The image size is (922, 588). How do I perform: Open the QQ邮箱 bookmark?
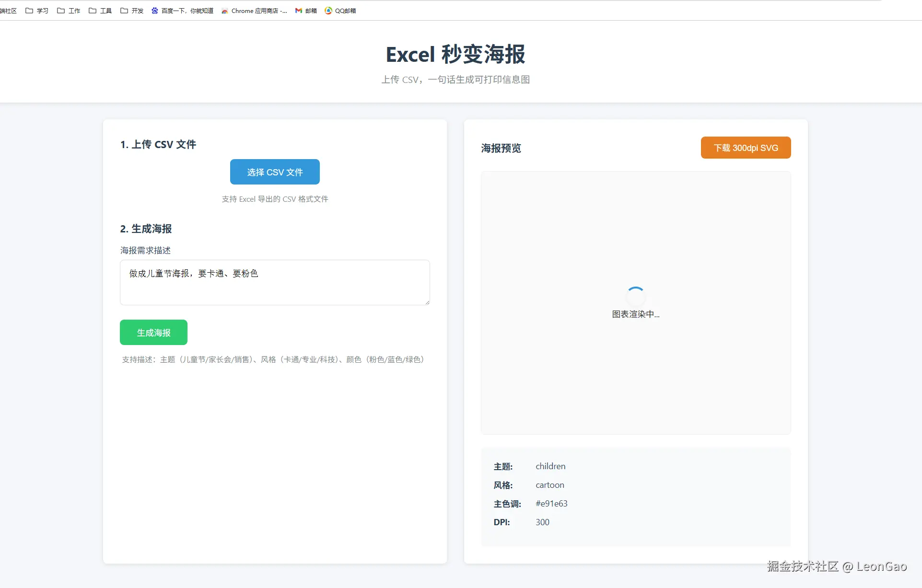click(x=340, y=11)
